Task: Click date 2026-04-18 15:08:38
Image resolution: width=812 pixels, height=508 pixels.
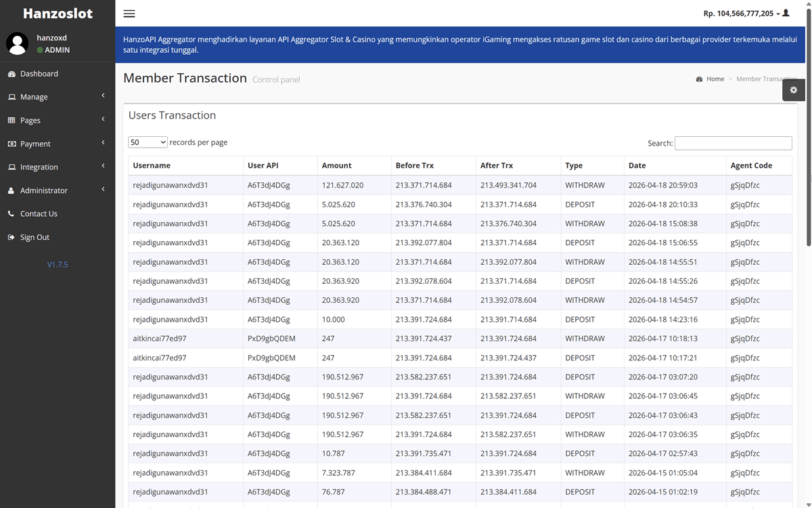Action: point(662,224)
